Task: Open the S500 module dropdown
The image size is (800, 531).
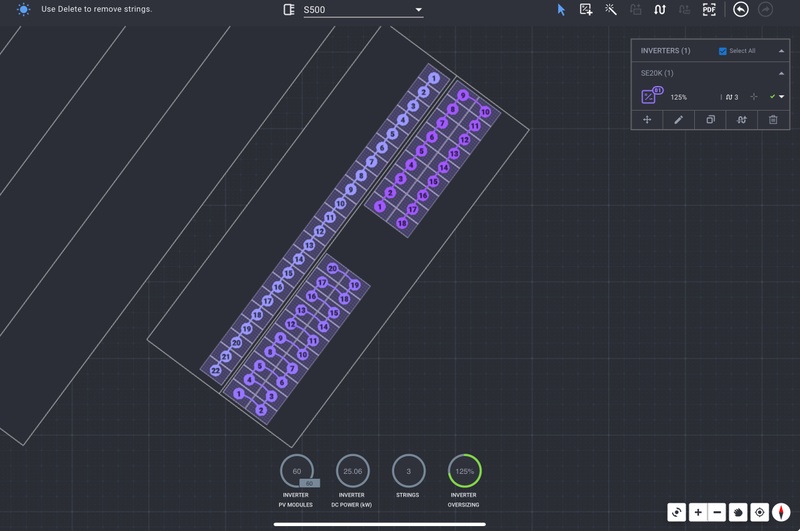Action: click(363, 10)
